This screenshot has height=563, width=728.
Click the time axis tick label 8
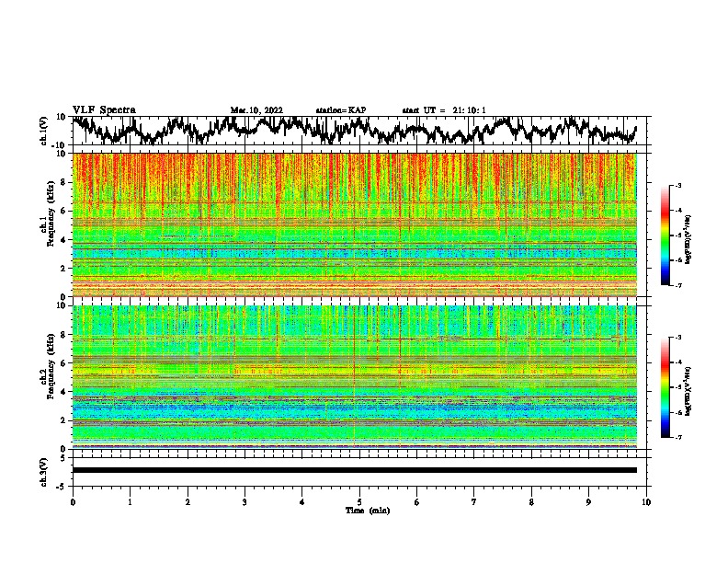(x=531, y=502)
